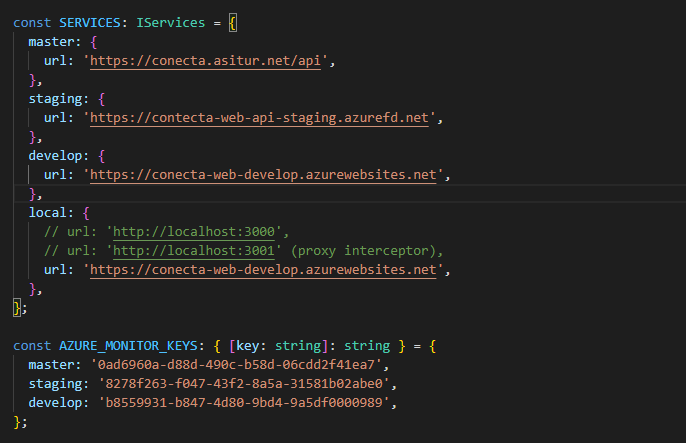
Task: Open the develop block conecta-web-develop.azurewebsites.net link
Action: (263, 174)
